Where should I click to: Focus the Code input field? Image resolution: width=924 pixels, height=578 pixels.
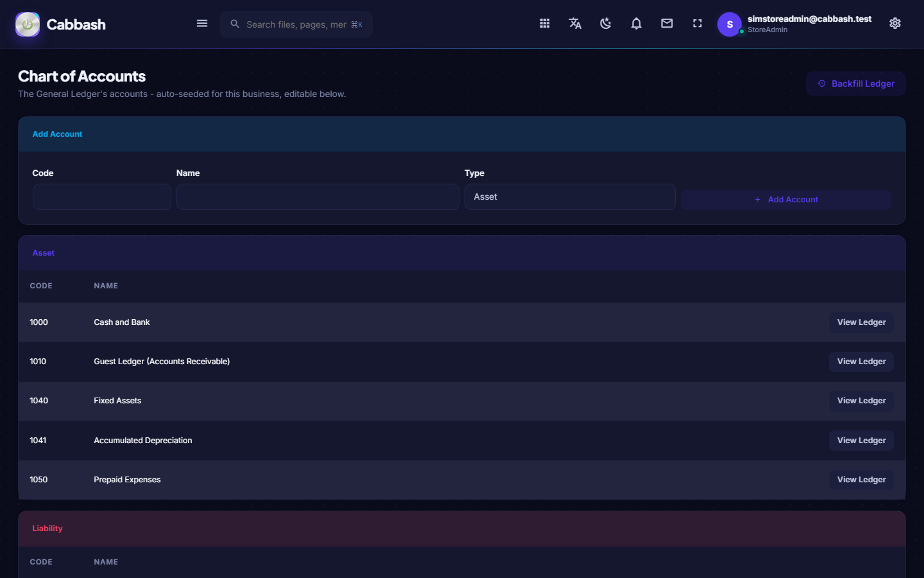(102, 197)
